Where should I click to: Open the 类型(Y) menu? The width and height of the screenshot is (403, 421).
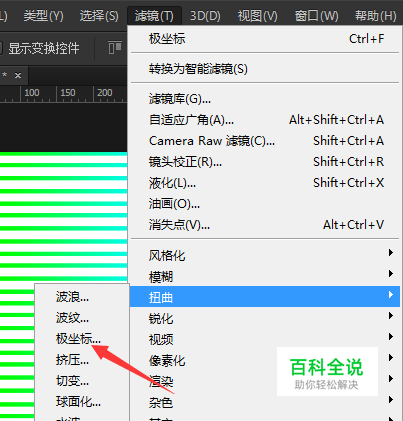(43, 16)
